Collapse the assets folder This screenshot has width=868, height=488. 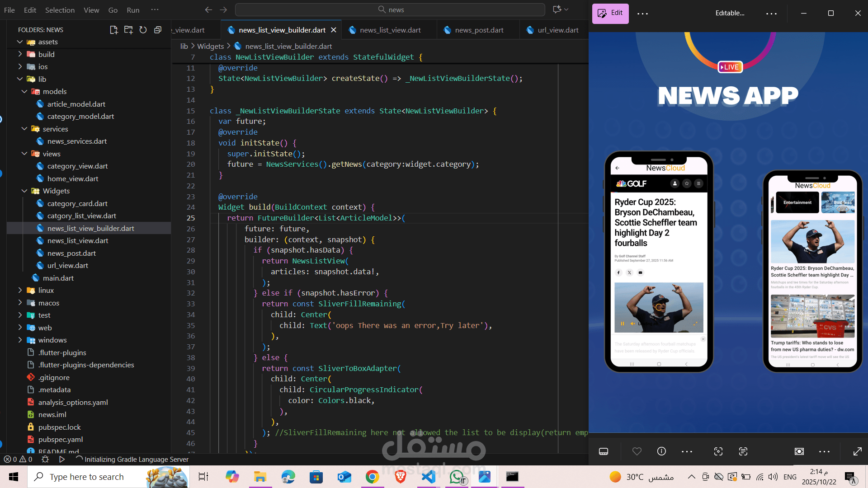[x=20, y=42]
